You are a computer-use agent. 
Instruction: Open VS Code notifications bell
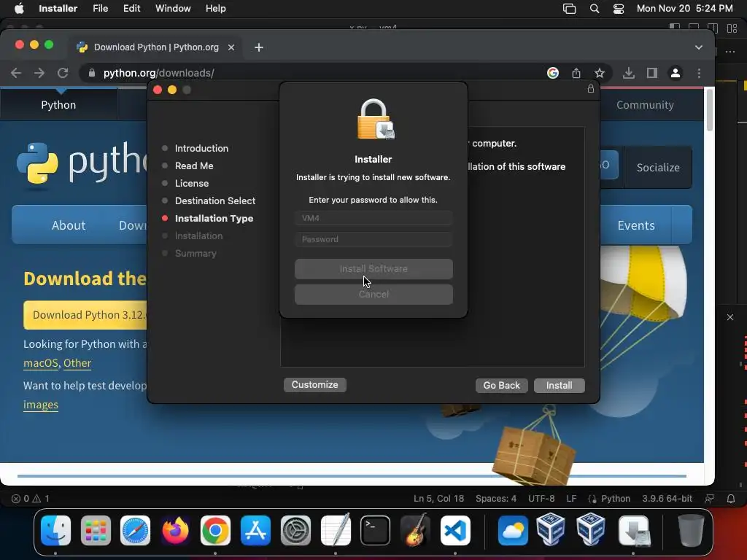coord(730,499)
